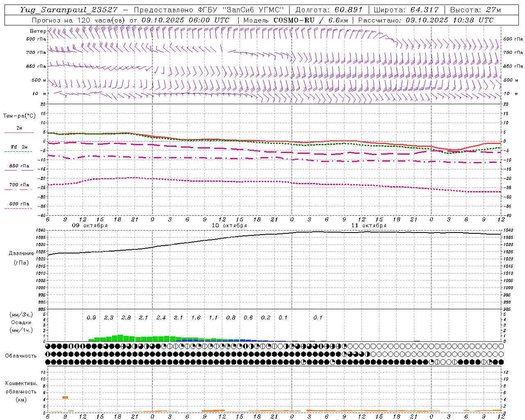Click the 2.3 precipitation value
The image size is (525, 420).
pyautogui.click(x=109, y=317)
